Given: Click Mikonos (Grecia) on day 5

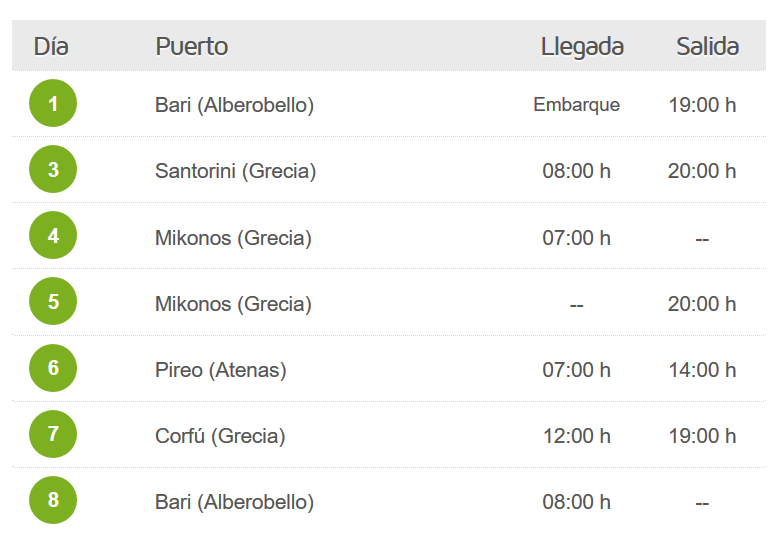Looking at the screenshot, I should coord(233,304).
